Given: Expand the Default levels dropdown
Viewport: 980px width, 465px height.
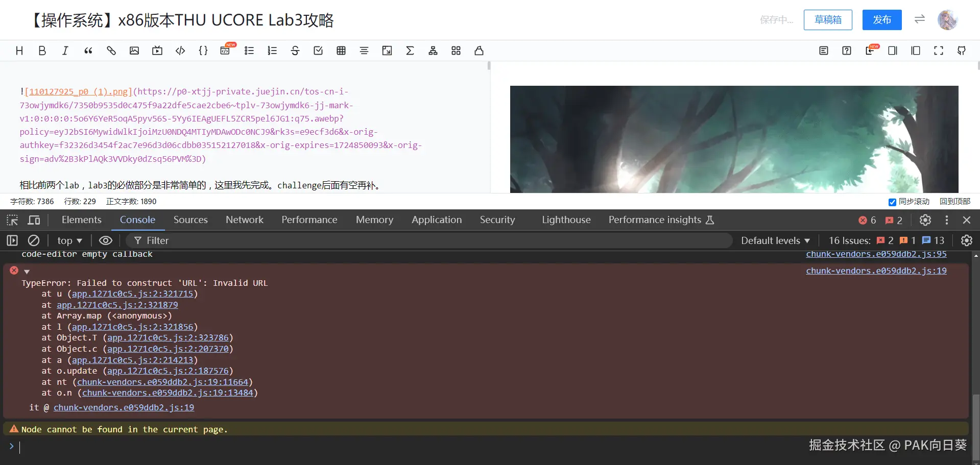Looking at the screenshot, I should point(775,240).
